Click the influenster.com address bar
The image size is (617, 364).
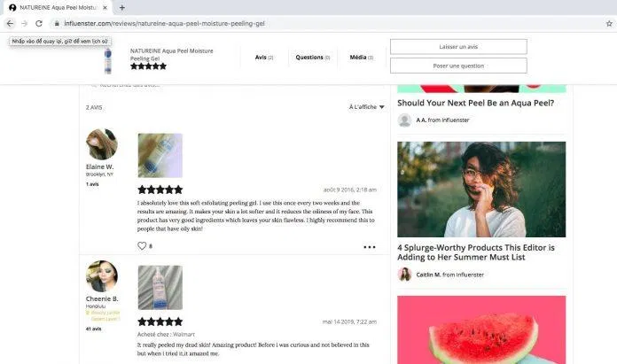coord(165,24)
